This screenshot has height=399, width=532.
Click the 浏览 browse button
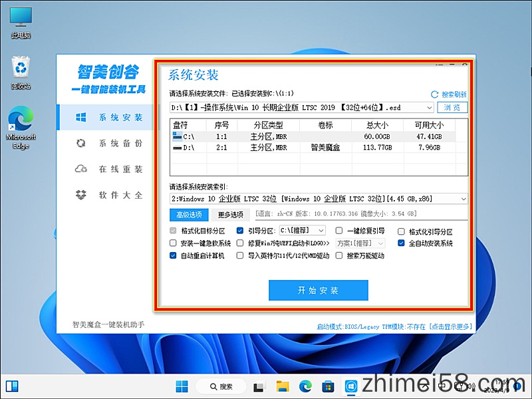click(x=452, y=108)
